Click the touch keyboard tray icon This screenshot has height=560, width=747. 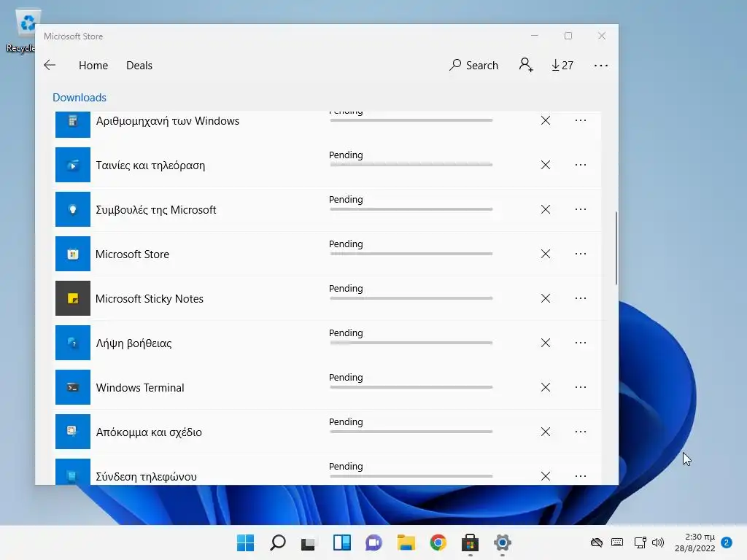pos(617,542)
